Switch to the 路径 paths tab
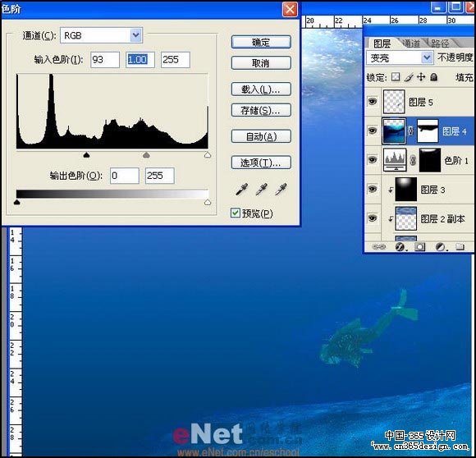The width and height of the screenshot is (476, 458). tap(440, 44)
